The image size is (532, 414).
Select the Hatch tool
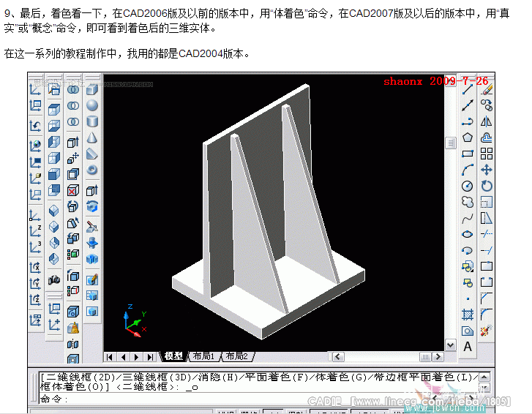pyautogui.click(x=467, y=315)
